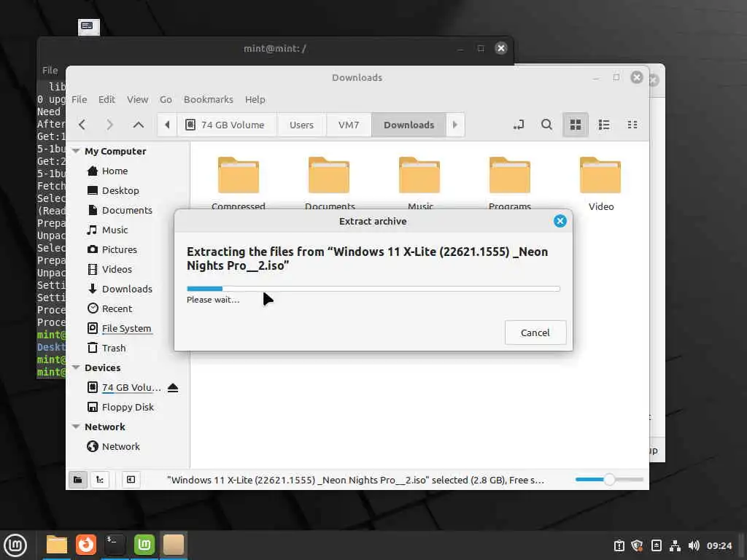
Task: Cancel the archive extraction
Action: coord(535,332)
